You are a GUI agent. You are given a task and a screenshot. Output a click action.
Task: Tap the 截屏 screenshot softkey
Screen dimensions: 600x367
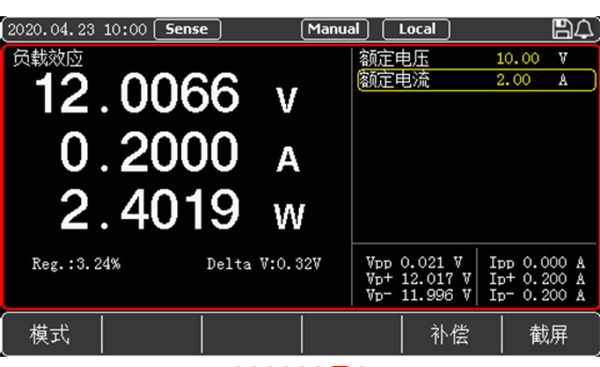[x=549, y=334]
